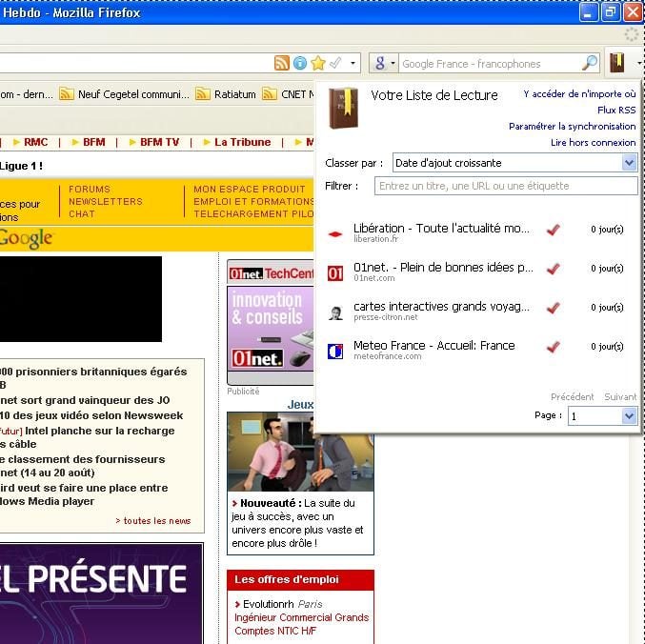Click the Meteo France favicon in the list
The image size is (645, 644).
tap(335, 351)
